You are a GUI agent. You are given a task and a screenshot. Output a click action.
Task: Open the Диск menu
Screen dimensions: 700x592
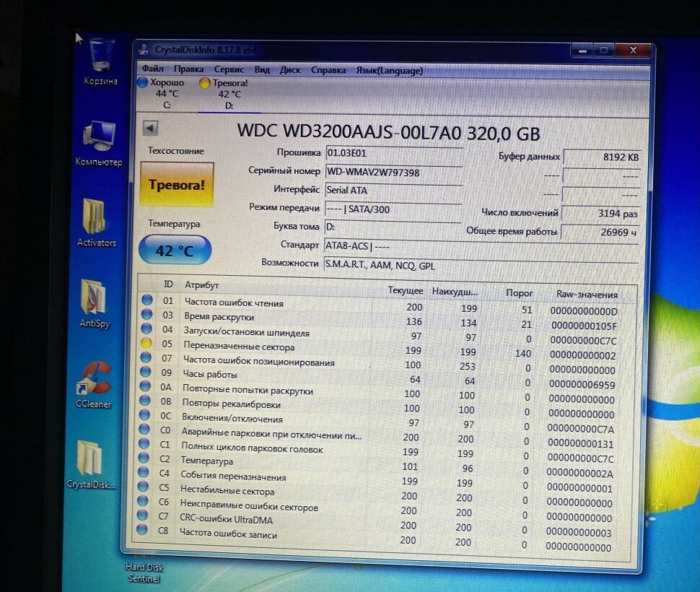coord(290,70)
